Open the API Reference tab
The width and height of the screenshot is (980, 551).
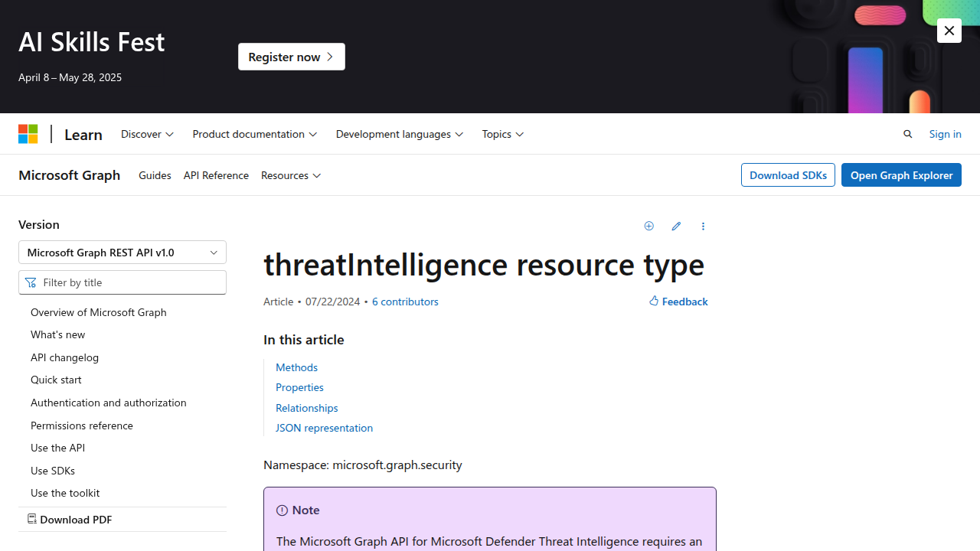pyautogui.click(x=216, y=175)
